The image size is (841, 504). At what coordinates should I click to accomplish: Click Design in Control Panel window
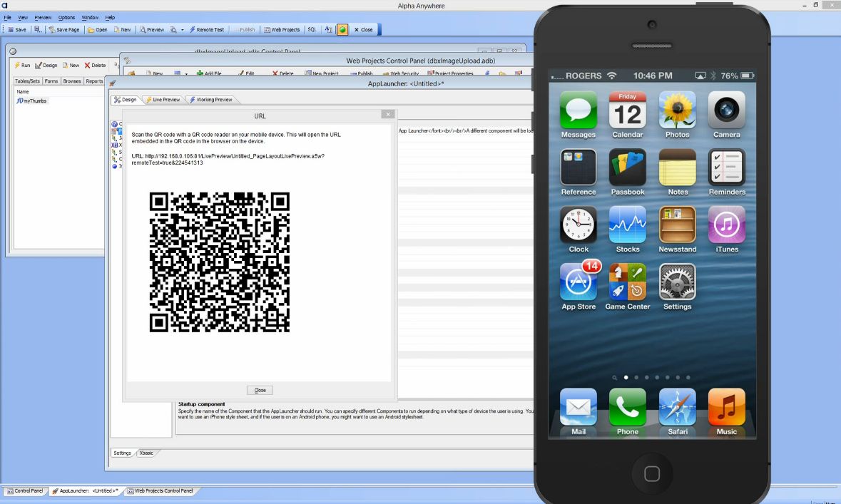[x=46, y=66]
